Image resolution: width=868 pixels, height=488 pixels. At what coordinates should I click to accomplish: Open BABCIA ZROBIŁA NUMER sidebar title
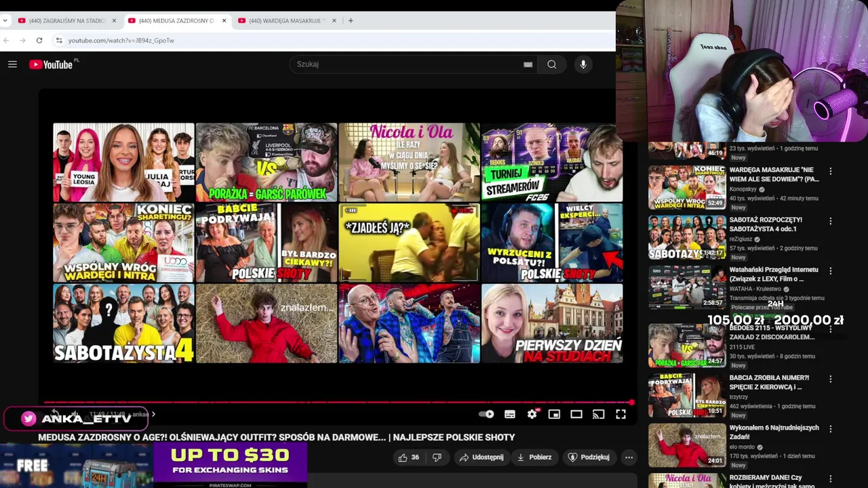point(769,382)
